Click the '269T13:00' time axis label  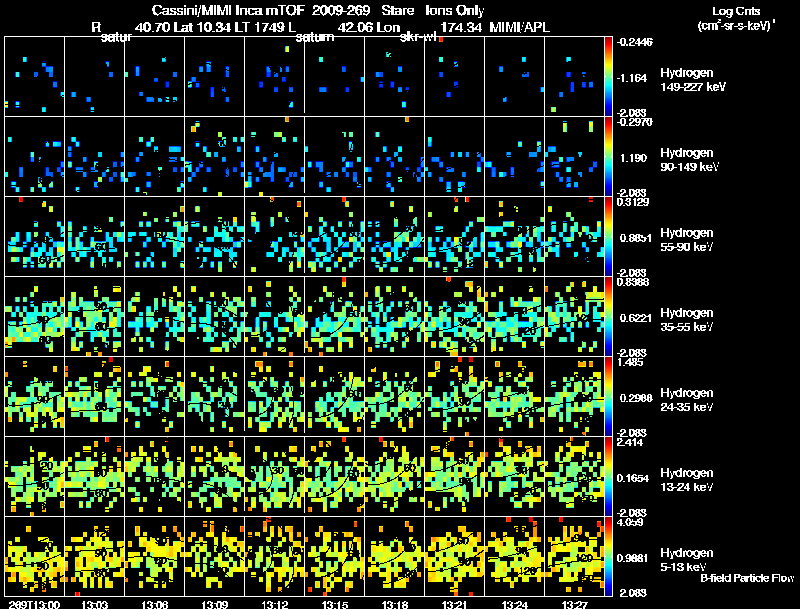tap(34, 604)
